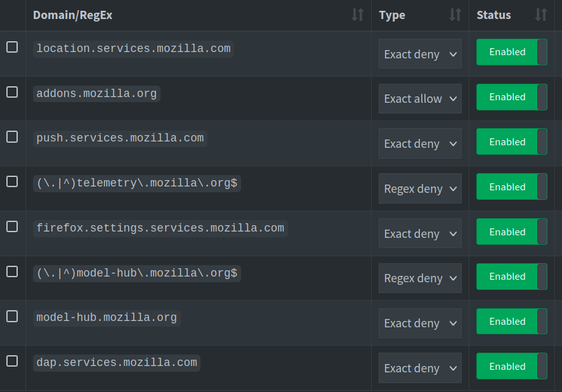This screenshot has height=392, width=562.
Task: Toggle Enabled status for exact model-hub.mozilla.org
Action: (x=512, y=322)
